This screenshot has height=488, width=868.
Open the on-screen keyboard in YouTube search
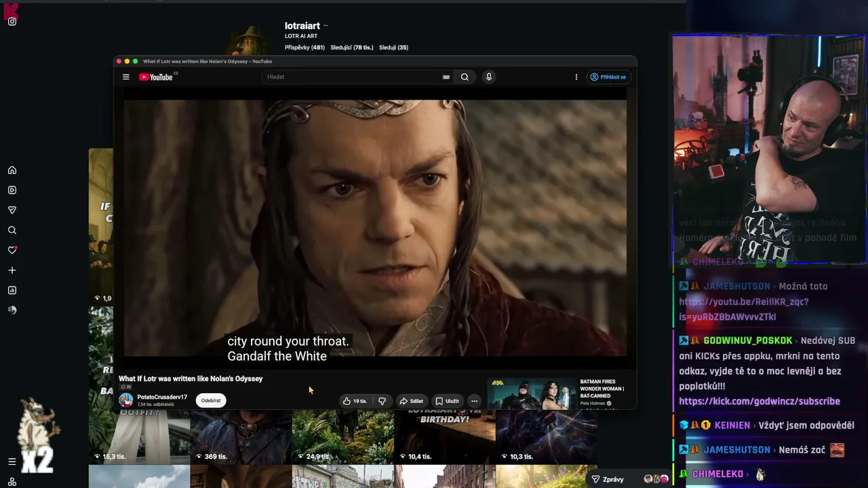pyautogui.click(x=446, y=77)
